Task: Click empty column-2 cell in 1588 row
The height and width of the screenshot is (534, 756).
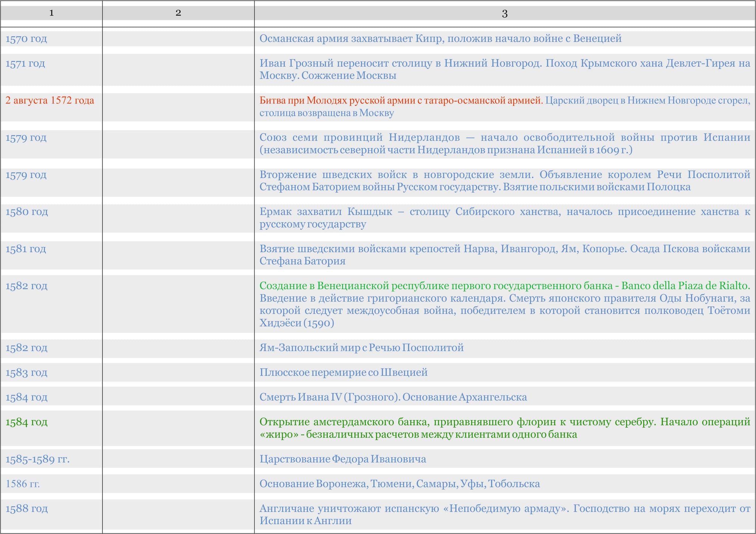Action: click(178, 515)
